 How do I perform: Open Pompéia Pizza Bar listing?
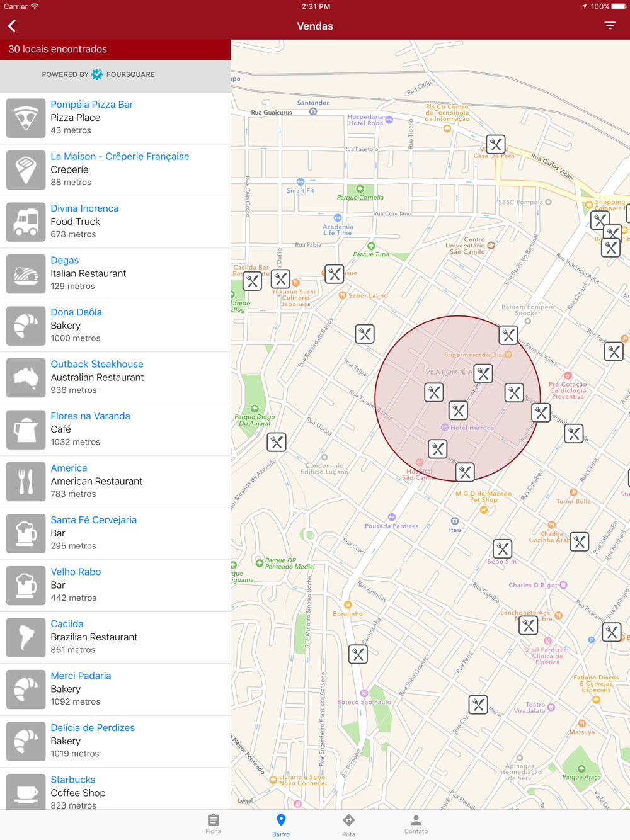[x=115, y=118]
